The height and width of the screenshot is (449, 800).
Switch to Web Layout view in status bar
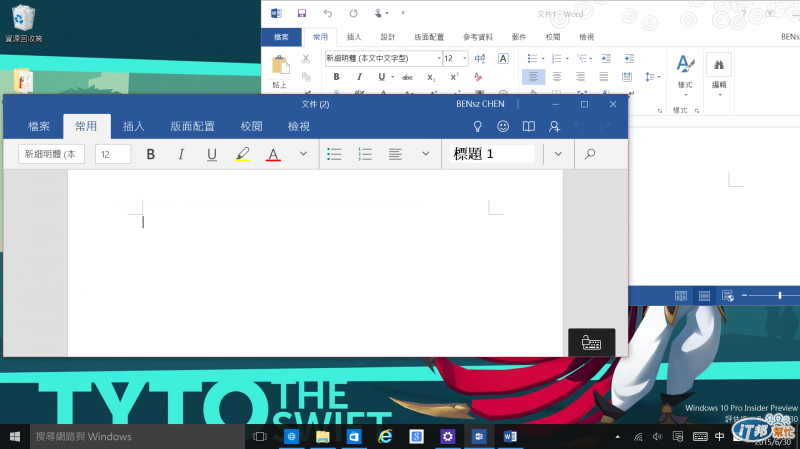click(728, 296)
